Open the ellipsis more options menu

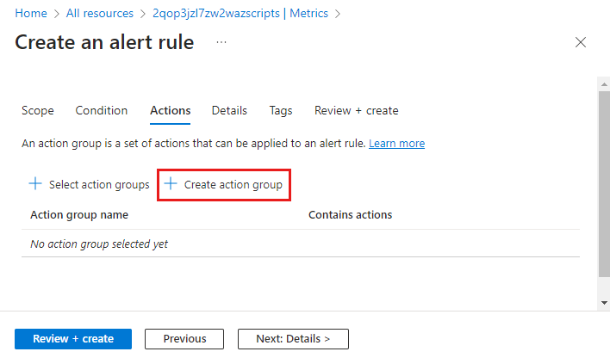point(221,42)
